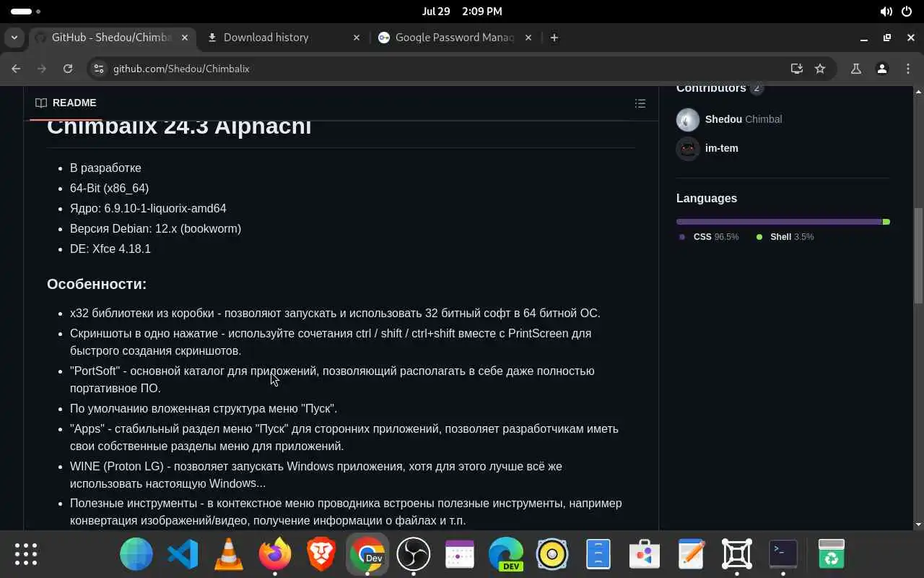Close the Google Password Manager tab

(528, 38)
